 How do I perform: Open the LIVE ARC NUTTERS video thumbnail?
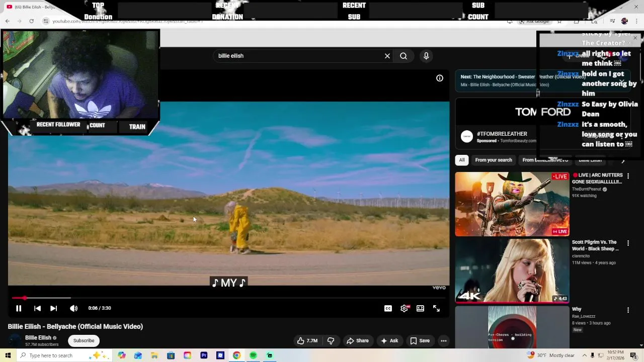point(512,204)
